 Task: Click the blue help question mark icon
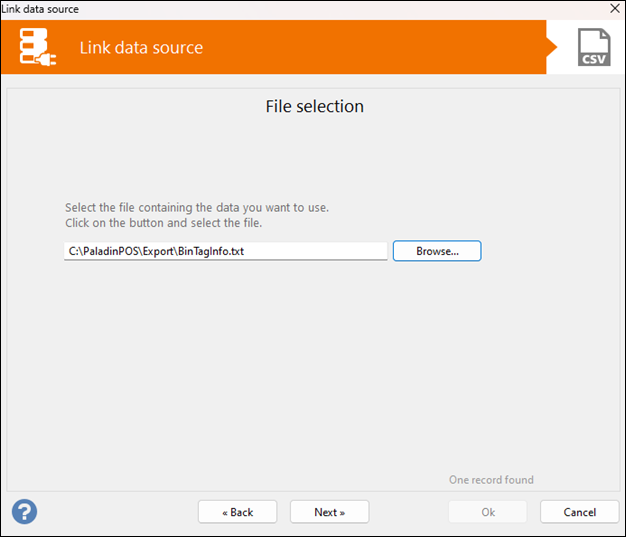click(x=24, y=512)
